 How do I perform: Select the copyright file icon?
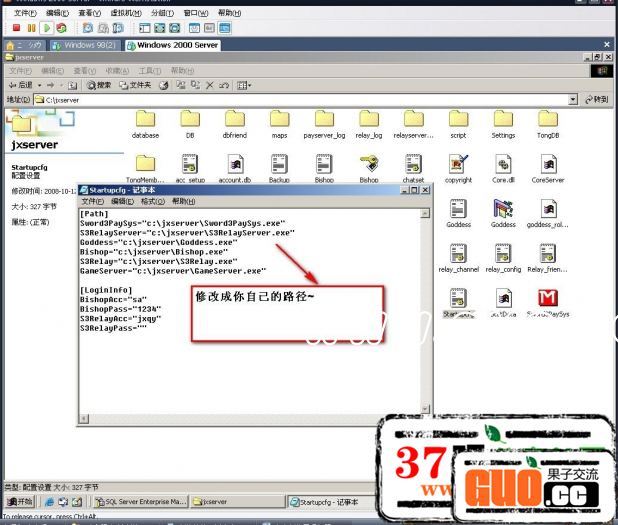pos(458,165)
